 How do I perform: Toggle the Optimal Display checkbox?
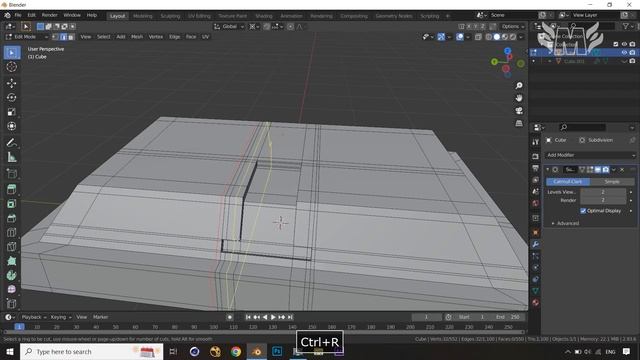point(583,211)
